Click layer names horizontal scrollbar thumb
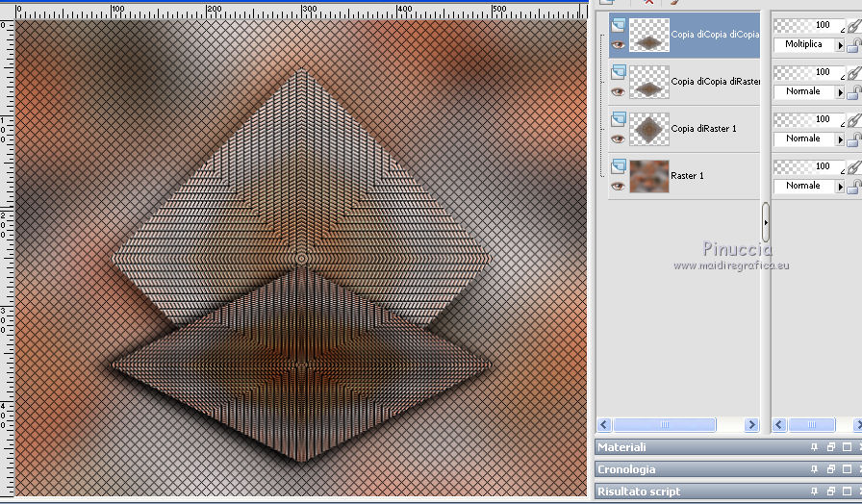 (x=665, y=424)
